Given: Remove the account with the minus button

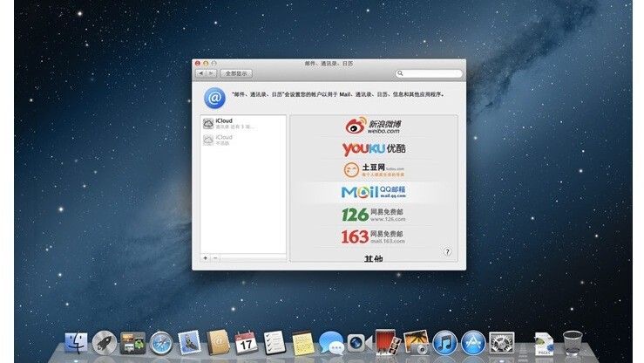Looking at the screenshot, I should point(215,258).
